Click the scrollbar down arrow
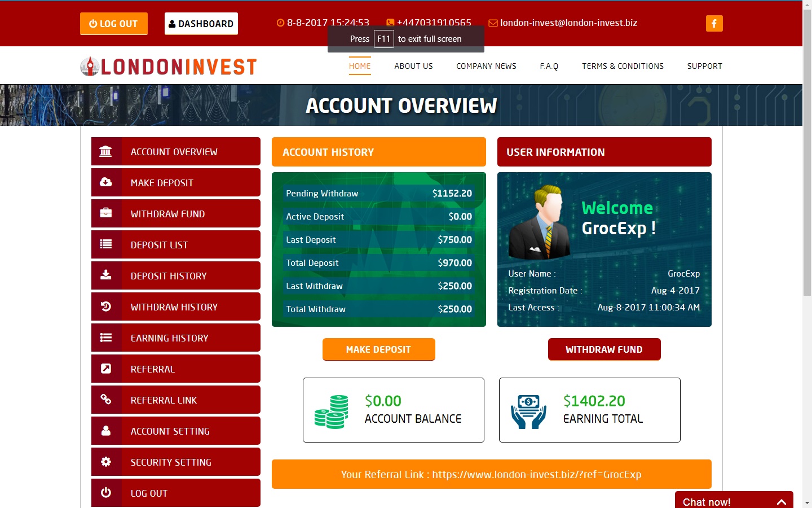The image size is (812, 508). coord(807,502)
